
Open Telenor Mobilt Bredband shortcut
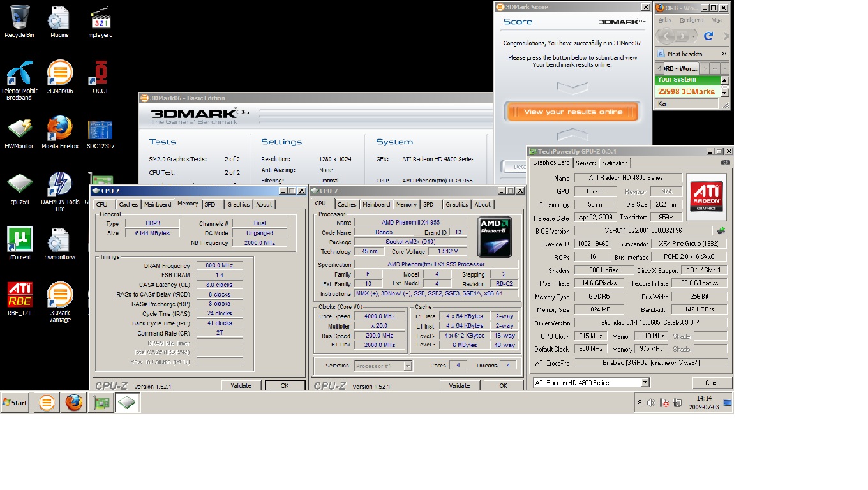pyautogui.click(x=19, y=80)
